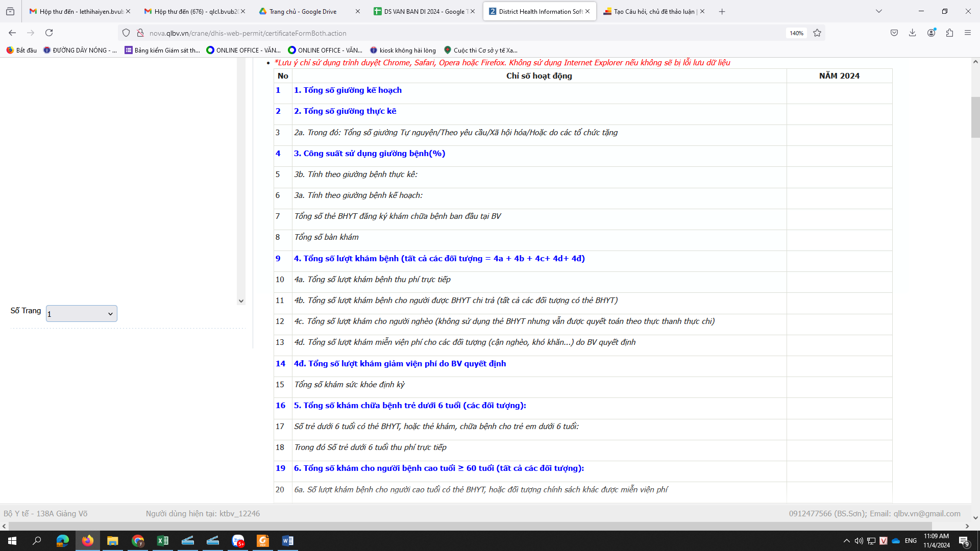The height and width of the screenshot is (551, 980).
Task: Open the Firefox account profile icon
Action: pyautogui.click(x=931, y=33)
